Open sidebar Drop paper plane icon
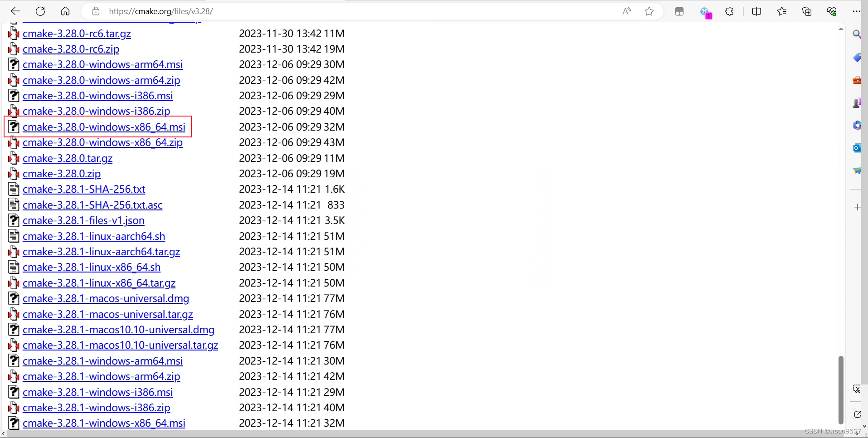Screen dimensions: 868x438 (x=857, y=170)
